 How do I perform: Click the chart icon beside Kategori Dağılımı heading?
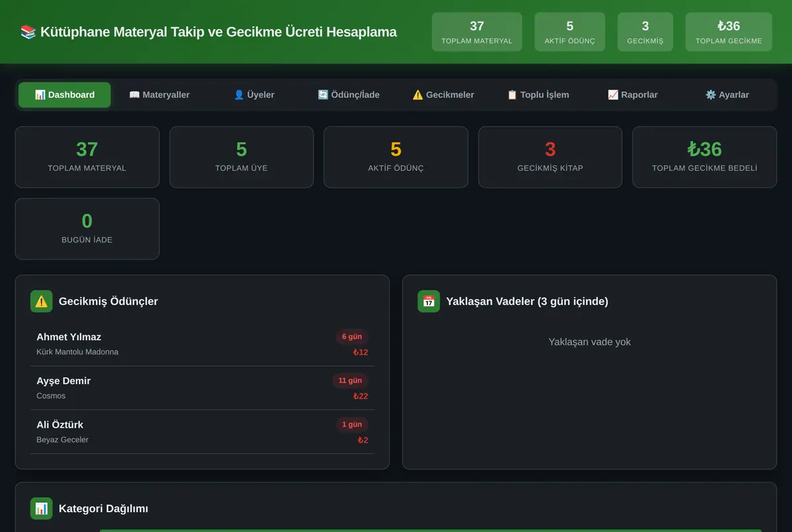[x=42, y=509]
